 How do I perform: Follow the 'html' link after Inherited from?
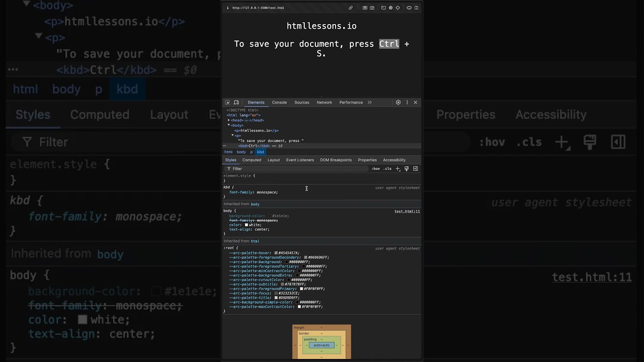pyautogui.click(x=255, y=241)
